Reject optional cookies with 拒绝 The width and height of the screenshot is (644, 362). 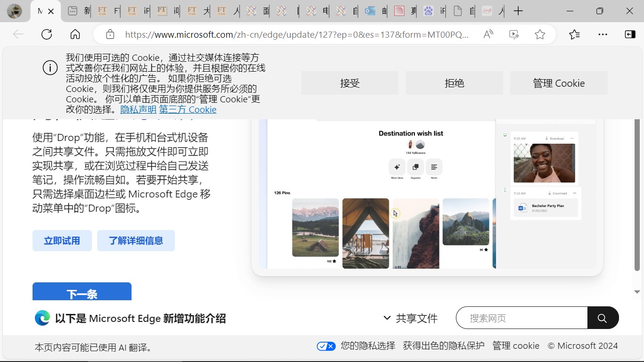(454, 83)
